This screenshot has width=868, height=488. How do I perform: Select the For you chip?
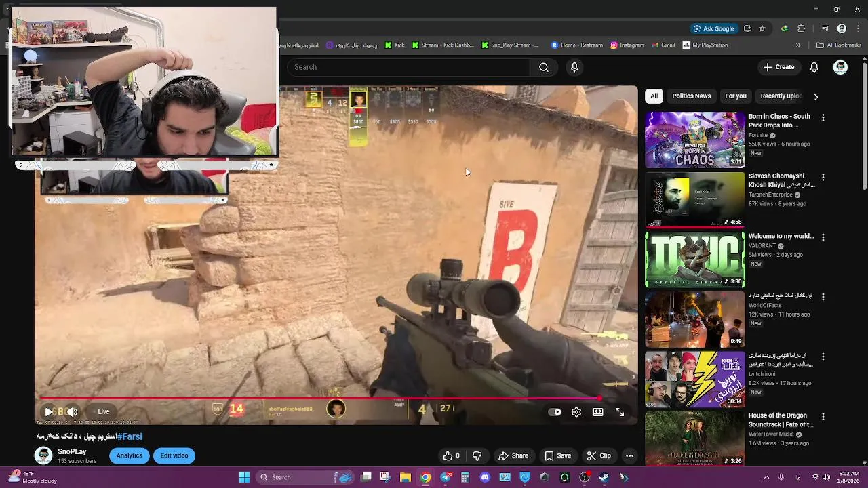click(x=736, y=96)
